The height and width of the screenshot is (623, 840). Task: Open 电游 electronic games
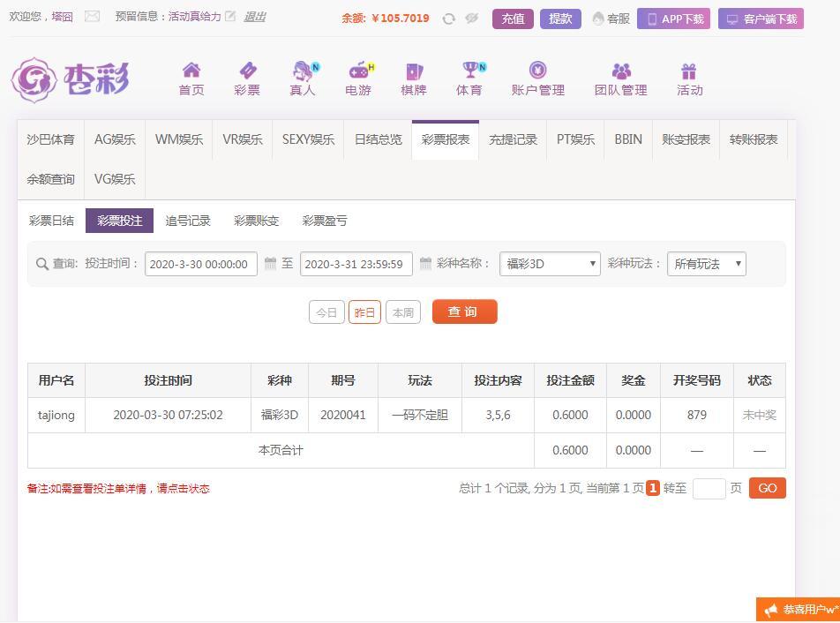point(359,79)
